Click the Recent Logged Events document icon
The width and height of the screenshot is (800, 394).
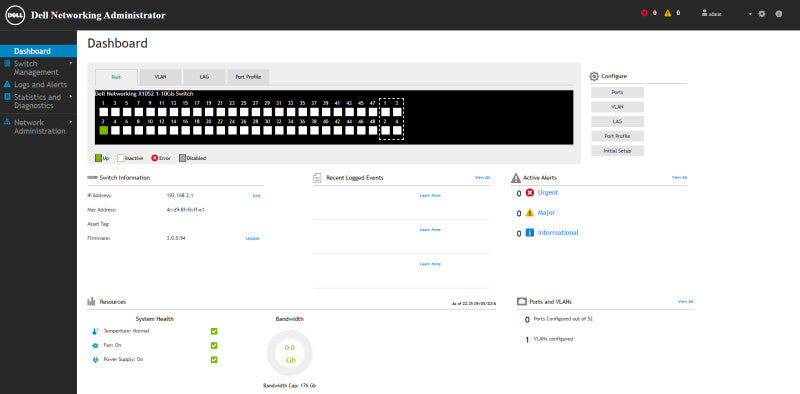tap(317, 178)
